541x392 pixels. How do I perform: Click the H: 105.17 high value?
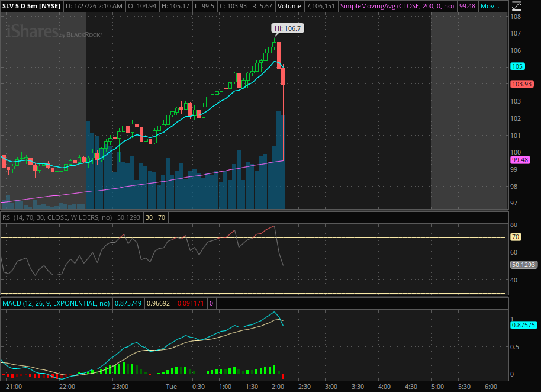point(175,6)
